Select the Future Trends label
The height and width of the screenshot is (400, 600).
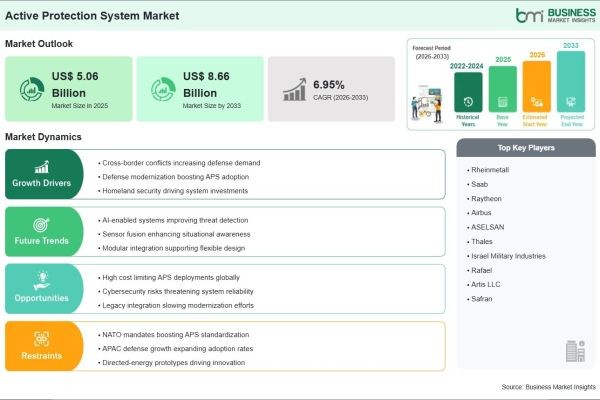[x=41, y=241]
